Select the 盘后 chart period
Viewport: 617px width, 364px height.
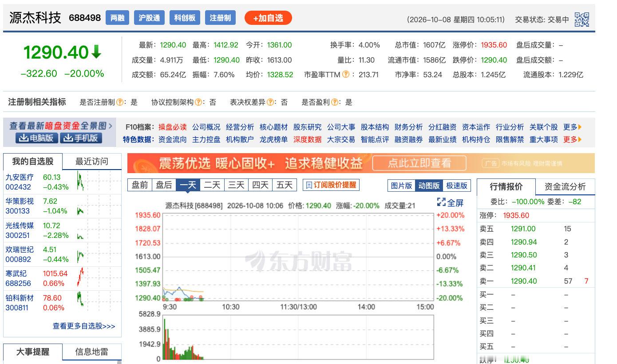tap(164, 185)
